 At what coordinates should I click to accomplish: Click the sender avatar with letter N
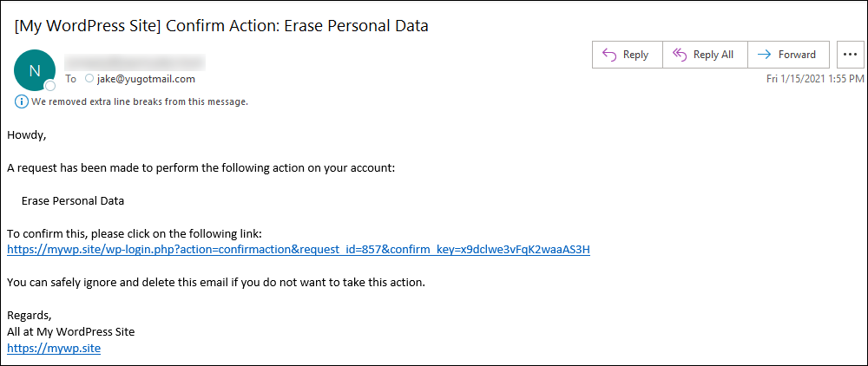point(35,70)
